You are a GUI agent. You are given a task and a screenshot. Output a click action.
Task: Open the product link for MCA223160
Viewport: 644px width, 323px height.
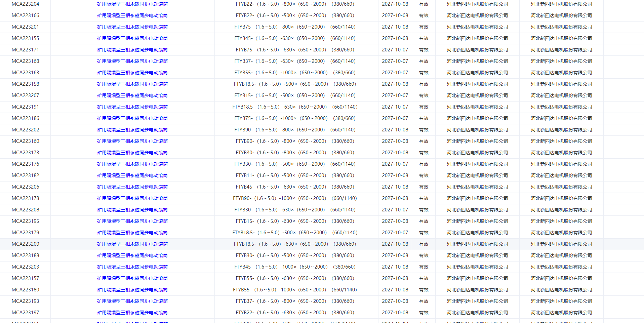132,141
